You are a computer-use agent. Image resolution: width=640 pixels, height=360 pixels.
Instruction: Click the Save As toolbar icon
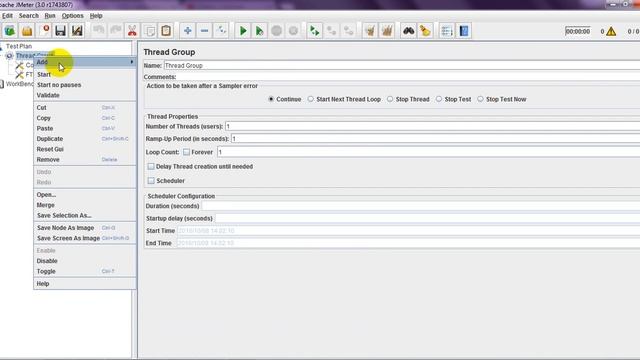tap(77, 31)
